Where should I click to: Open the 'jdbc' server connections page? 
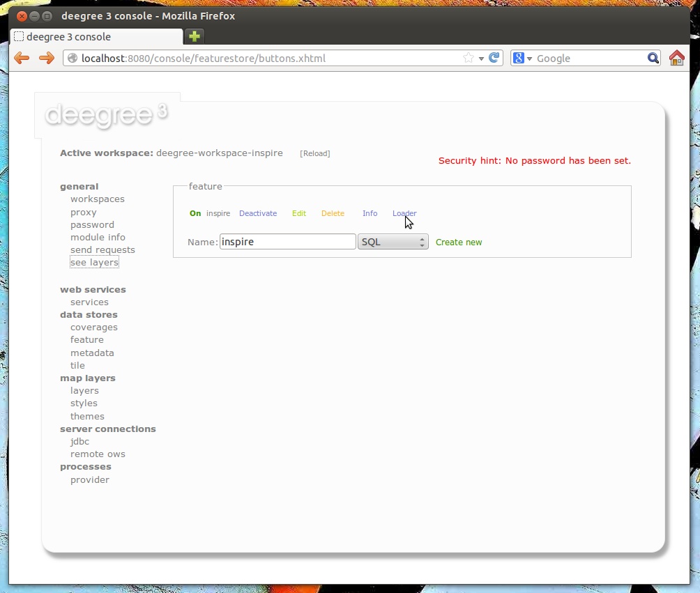tap(79, 441)
